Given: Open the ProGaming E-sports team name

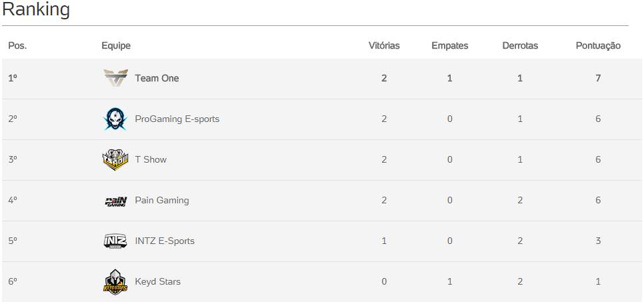Looking at the screenshot, I should pos(177,119).
